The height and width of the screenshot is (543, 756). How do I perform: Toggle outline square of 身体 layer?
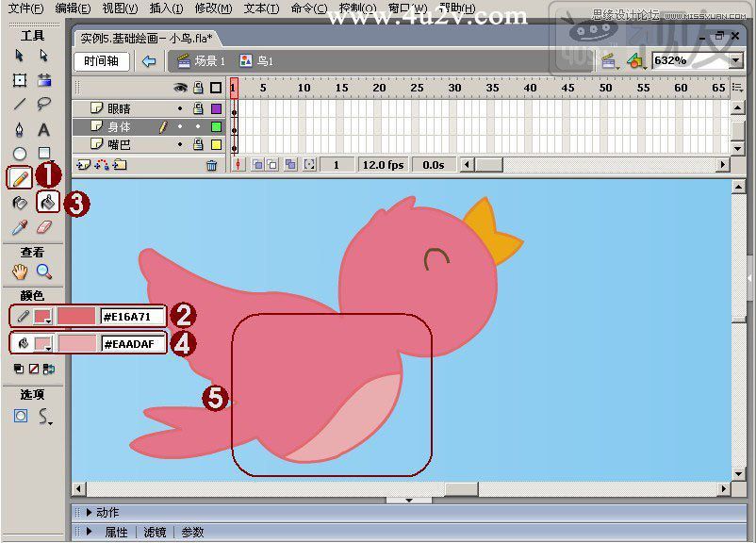[x=216, y=127]
